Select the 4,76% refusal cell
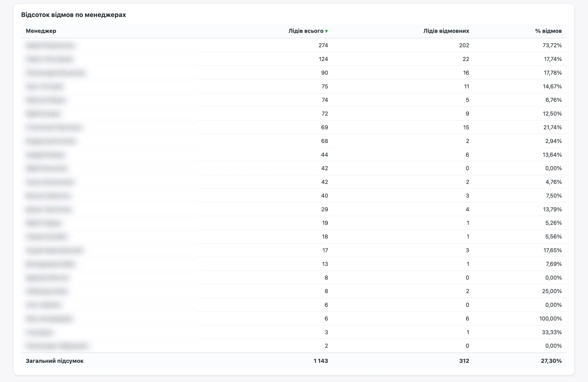The image size is (588, 382). tap(554, 182)
